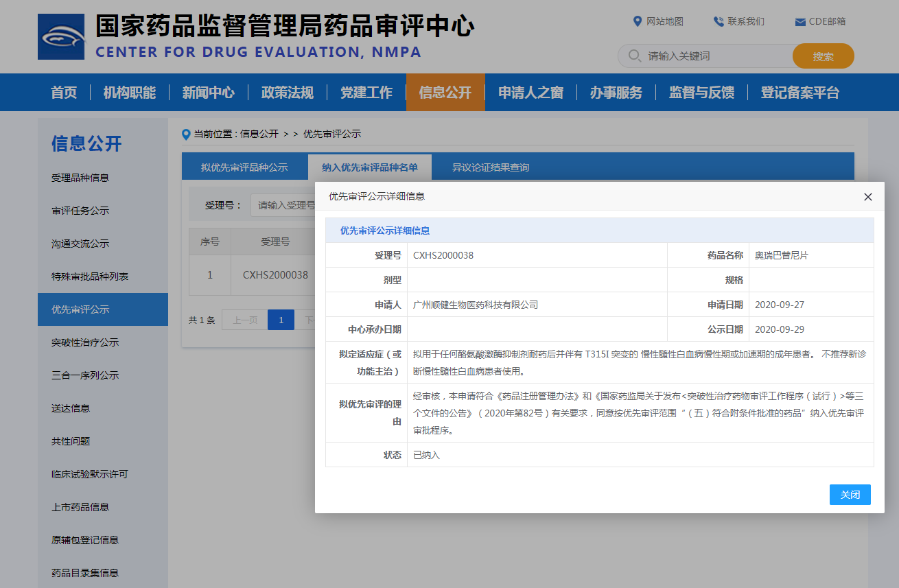Type in the keyword search field
This screenshot has width=899, height=588.
714,56
